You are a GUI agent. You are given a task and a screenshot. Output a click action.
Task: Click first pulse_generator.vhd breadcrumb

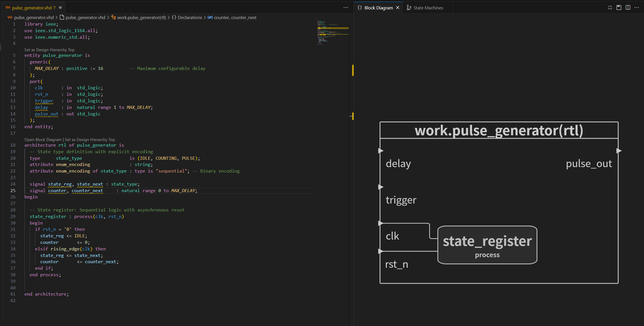point(34,17)
